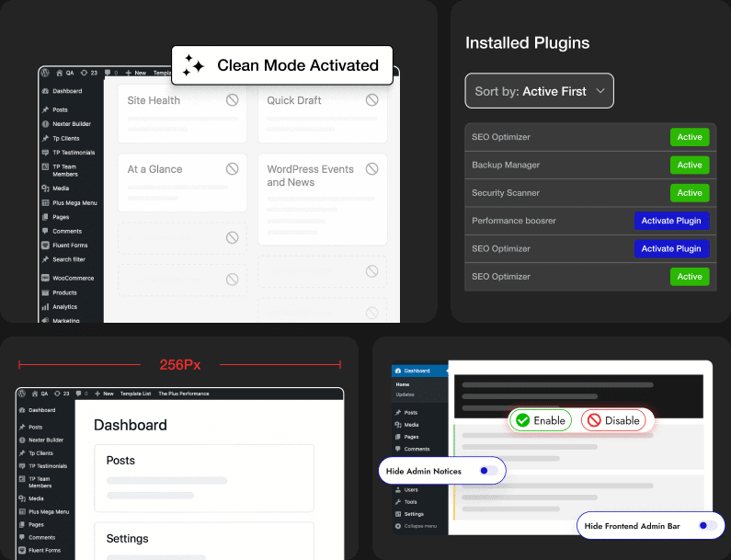
Task: Toggle the Hide Frontend Admin Bar switch
Action: (708, 525)
